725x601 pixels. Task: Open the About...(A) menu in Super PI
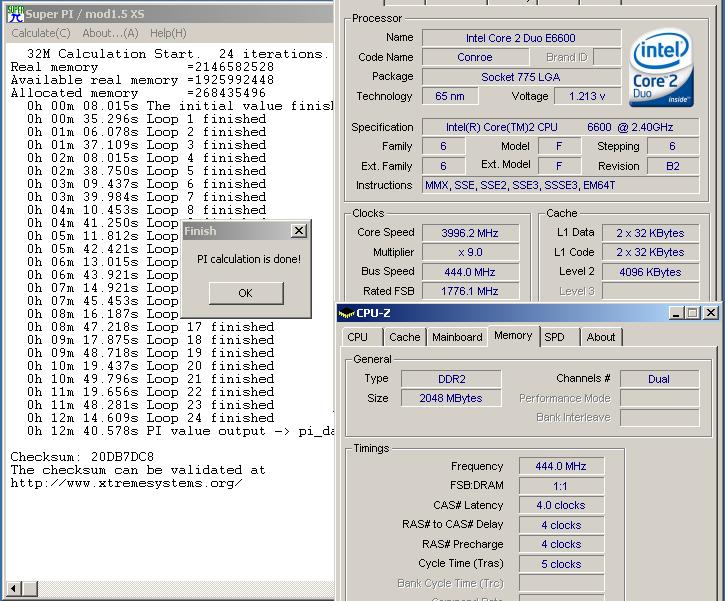111,33
